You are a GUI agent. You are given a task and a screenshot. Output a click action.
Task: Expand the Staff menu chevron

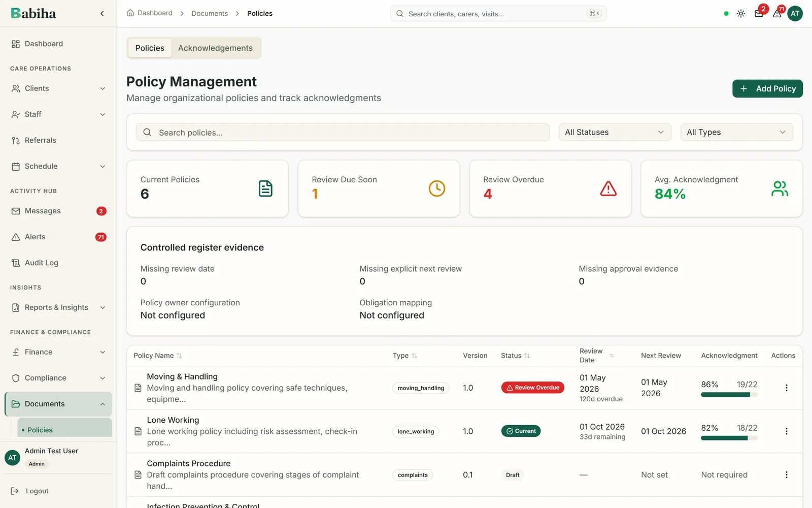tap(103, 114)
